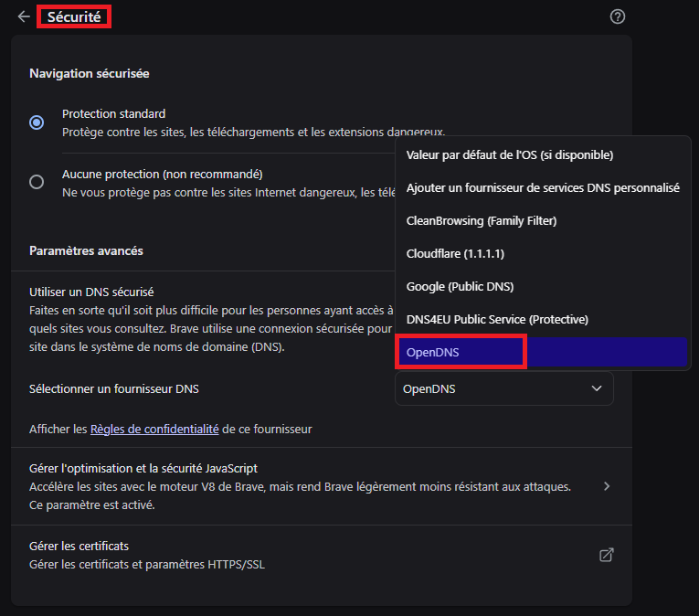Choose Cloudflare (1.1.1.1) as DNS provider
Screen dimensions: 699x616
pos(455,254)
